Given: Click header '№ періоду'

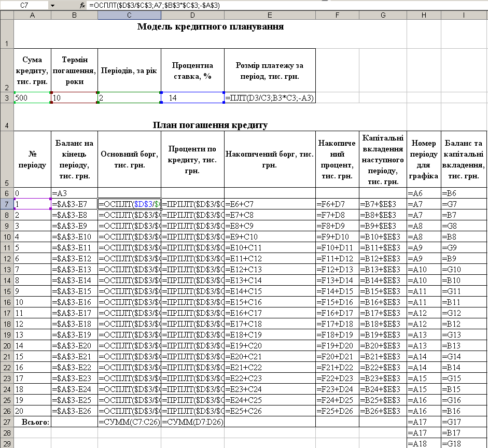Looking at the screenshot, I should 32,159.
